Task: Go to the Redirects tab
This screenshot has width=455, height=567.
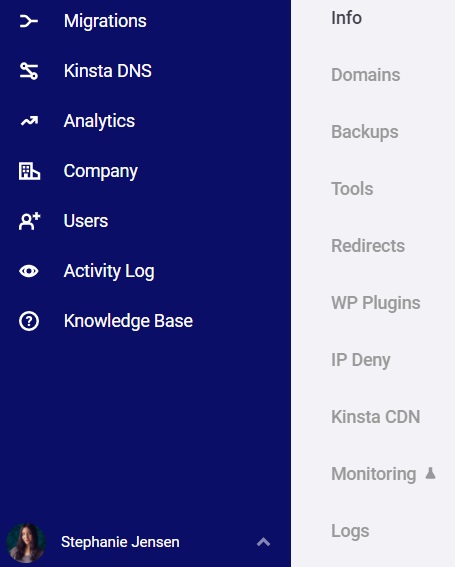Action: click(368, 246)
